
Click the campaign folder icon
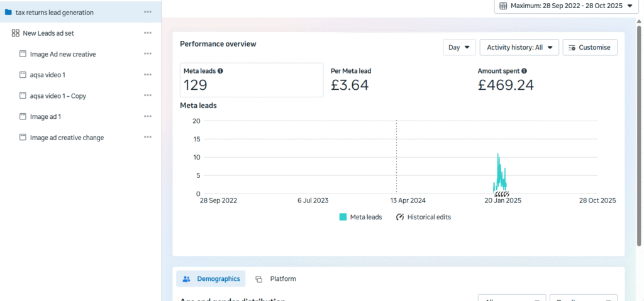point(8,12)
